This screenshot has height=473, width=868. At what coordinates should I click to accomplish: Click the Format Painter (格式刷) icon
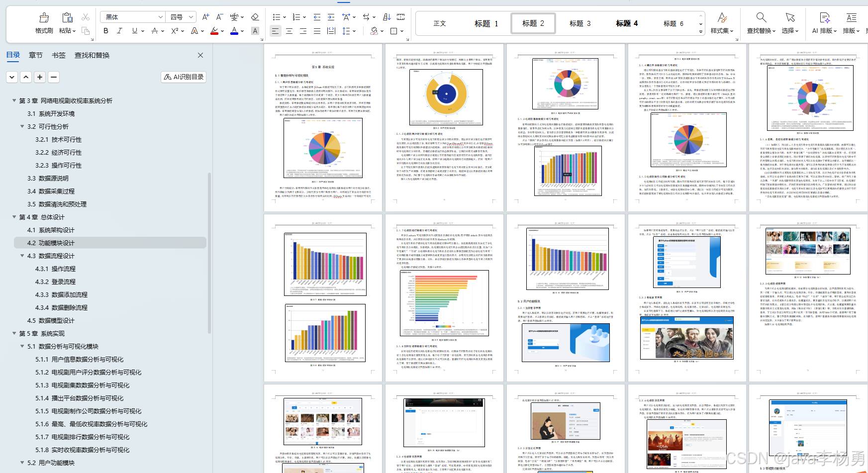pos(44,18)
